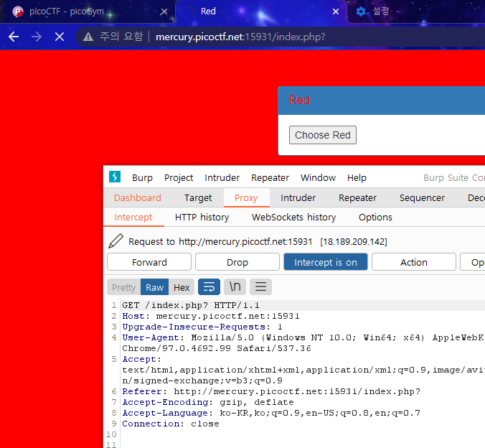Viewport: 485px width, 448px height.
Task: Toggle the \n non-printable characters icon
Action: click(x=235, y=287)
